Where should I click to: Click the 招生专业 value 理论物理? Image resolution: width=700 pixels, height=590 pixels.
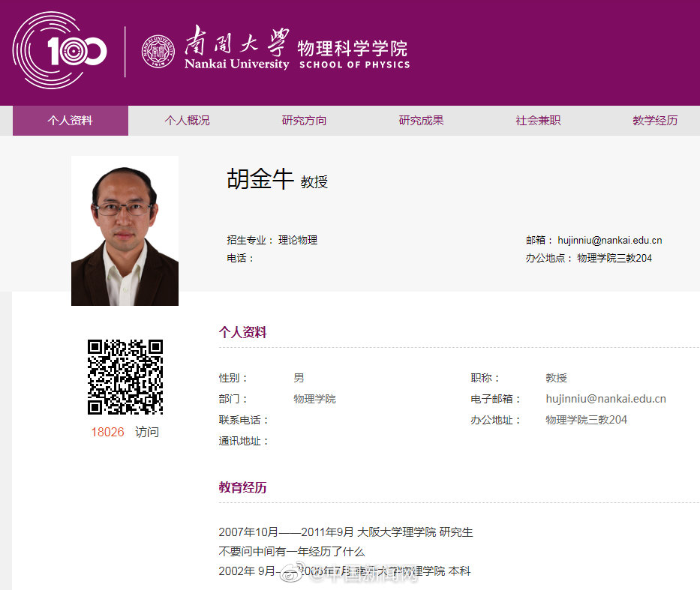[298, 240]
